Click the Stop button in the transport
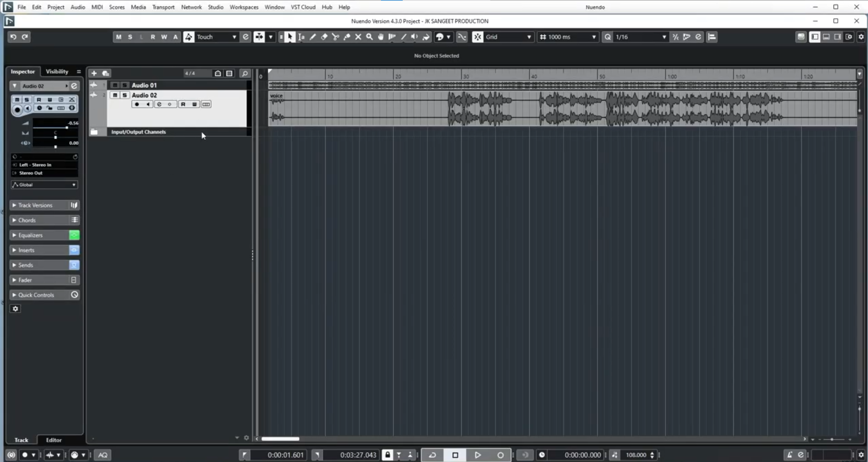Viewport: 868px width, 462px height. click(x=455, y=455)
